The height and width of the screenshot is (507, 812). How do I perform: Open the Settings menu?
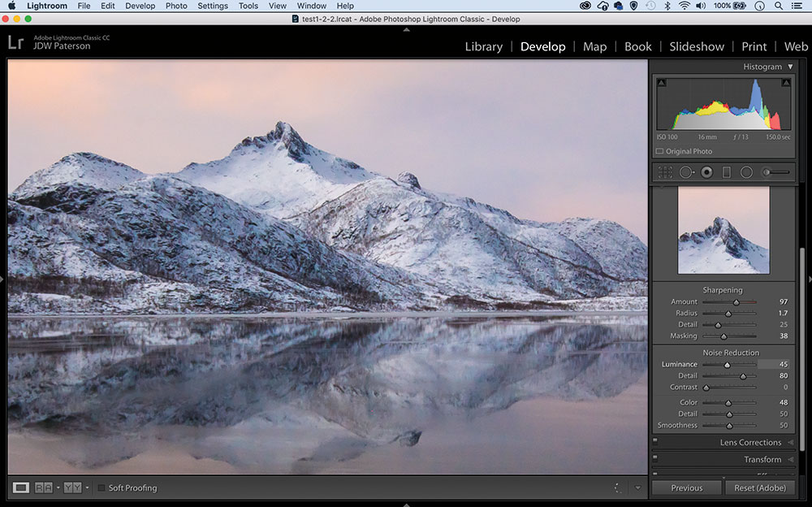click(x=212, y=6)
